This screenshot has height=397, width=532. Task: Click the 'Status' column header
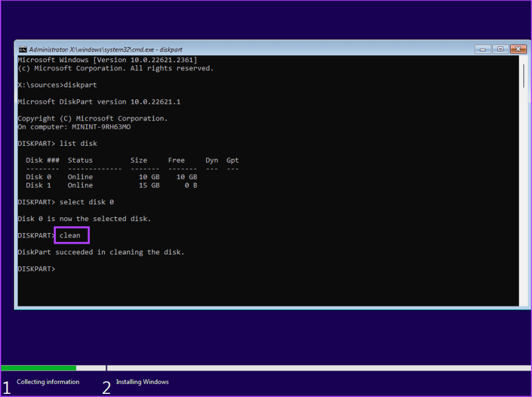pos(80,160)
